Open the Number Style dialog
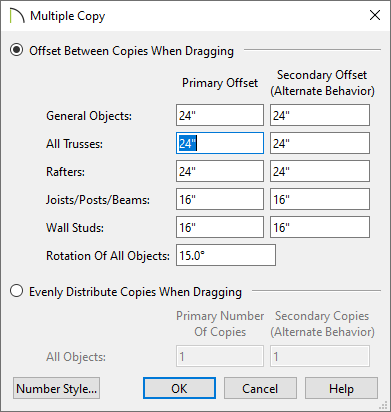Image resolution: width=391 pixels, height=412 pixels. tap(56, 388)
